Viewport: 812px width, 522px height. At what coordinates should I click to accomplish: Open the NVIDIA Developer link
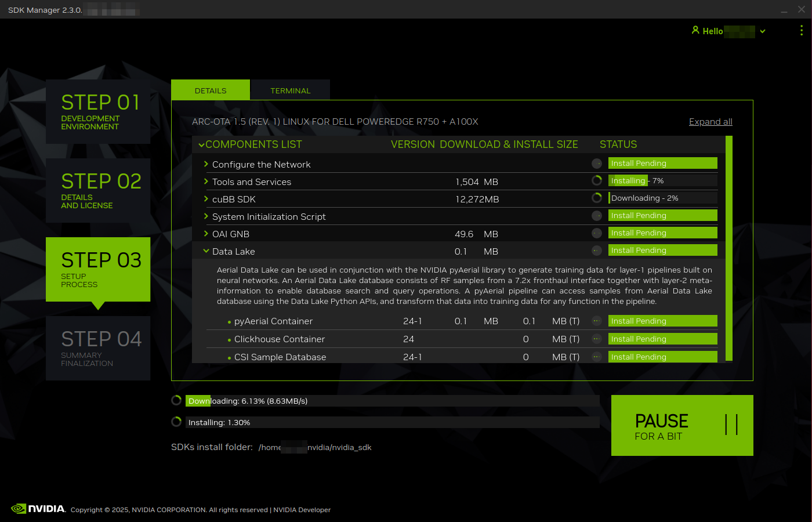tap(302, 510)
